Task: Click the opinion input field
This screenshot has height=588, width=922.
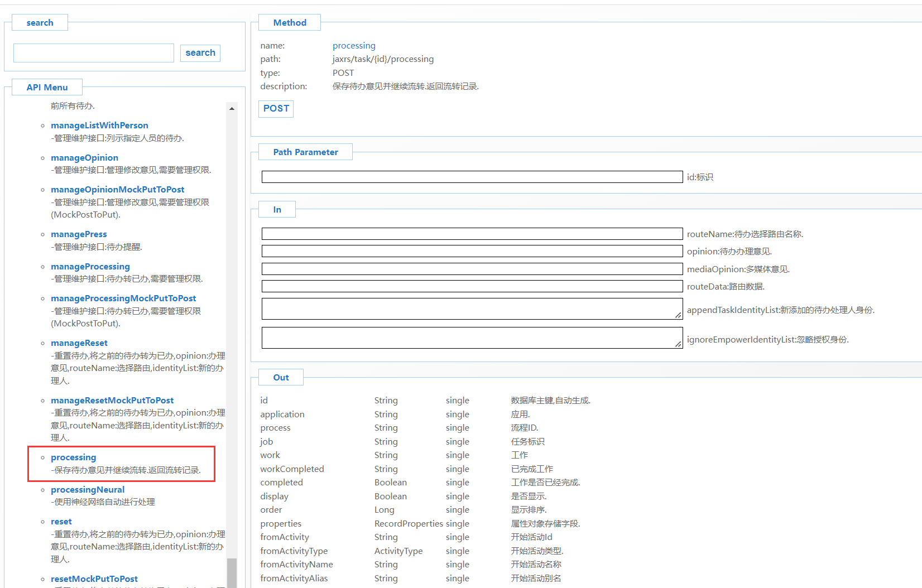Action: (x=472, y=251)
